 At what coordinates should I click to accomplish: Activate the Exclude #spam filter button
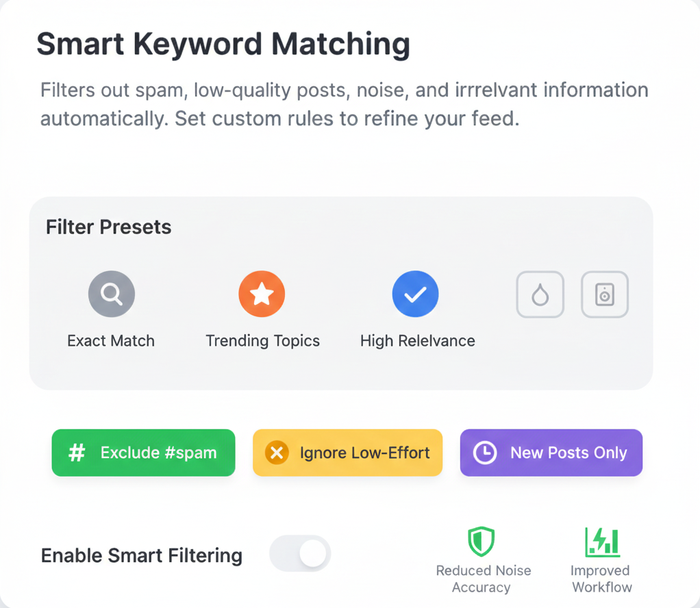point(143,452)
